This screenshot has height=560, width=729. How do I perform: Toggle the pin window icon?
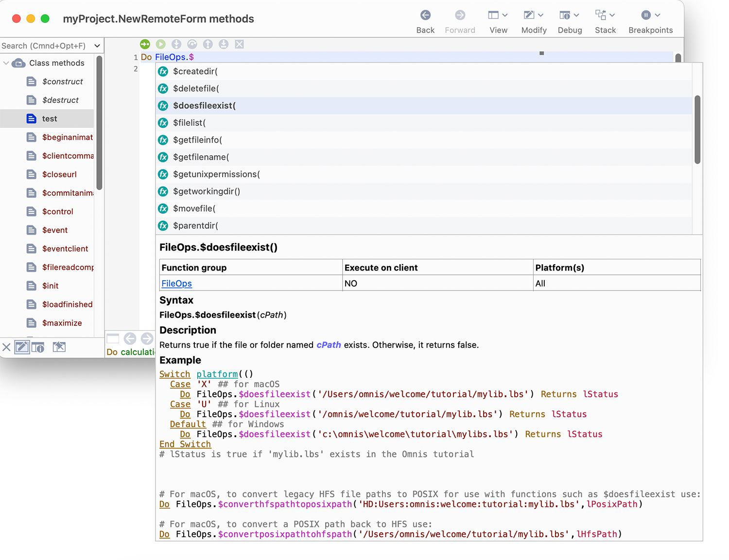pos(59,347)
